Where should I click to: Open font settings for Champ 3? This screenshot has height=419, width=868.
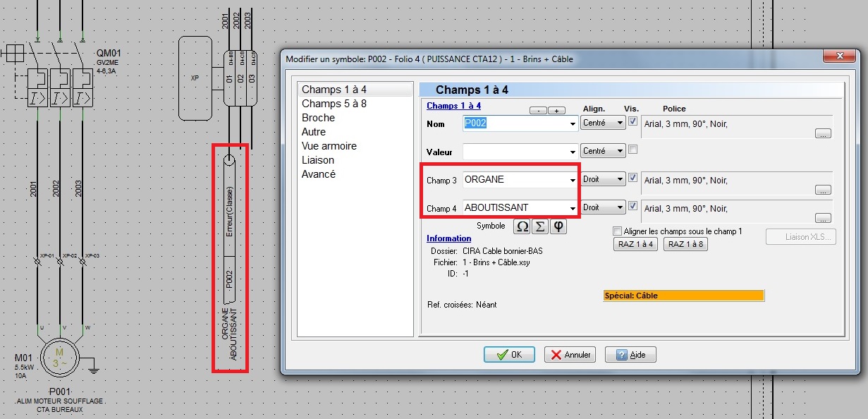point(822,190)
